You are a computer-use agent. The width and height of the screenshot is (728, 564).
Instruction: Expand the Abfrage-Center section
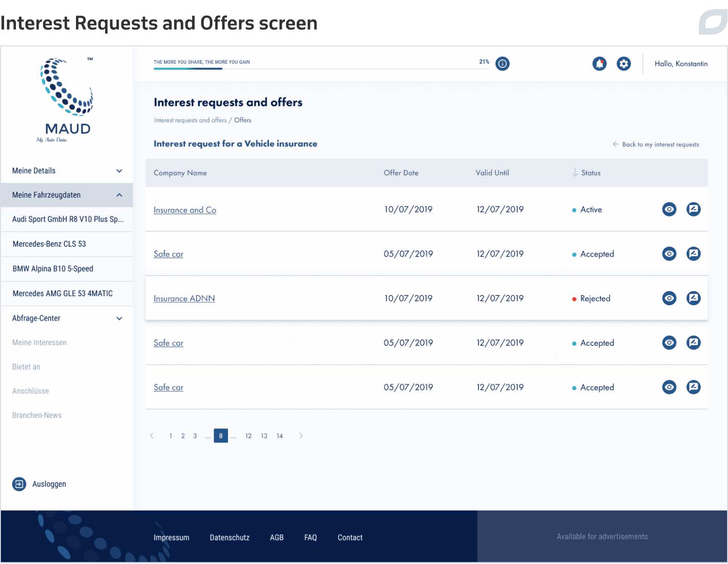pos(67,318)
